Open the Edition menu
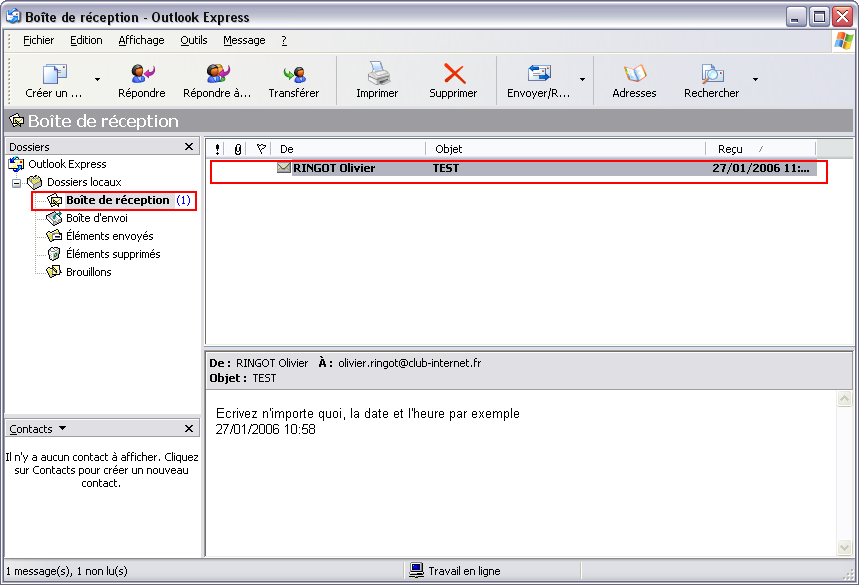Screen dimensions: 859x585 (x=86, y=40)
